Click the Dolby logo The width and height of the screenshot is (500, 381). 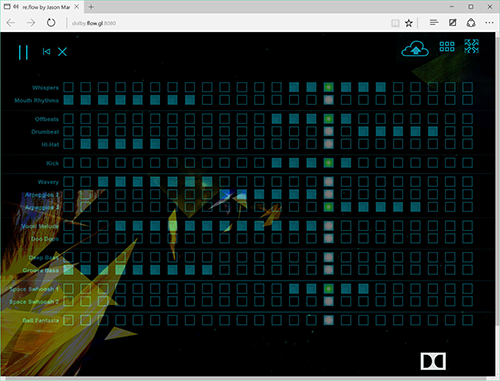(433, 361)
